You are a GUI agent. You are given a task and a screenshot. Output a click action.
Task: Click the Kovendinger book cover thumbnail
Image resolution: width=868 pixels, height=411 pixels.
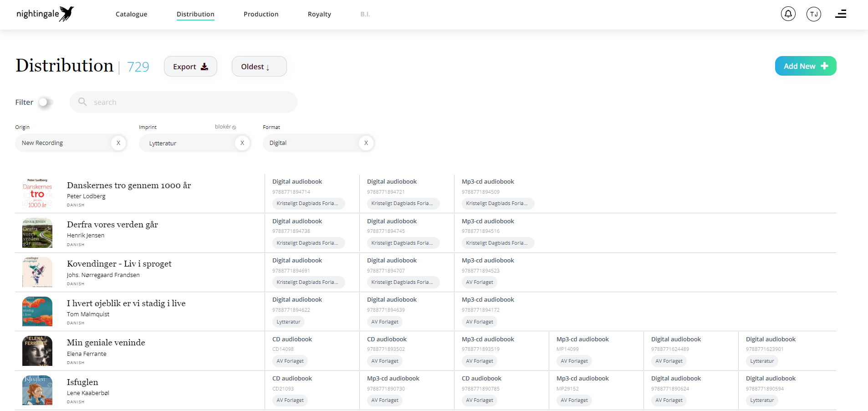point(37,272)
